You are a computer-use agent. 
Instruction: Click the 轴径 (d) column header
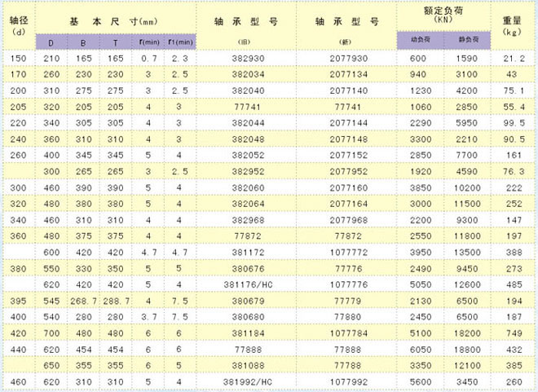(18, 24)
